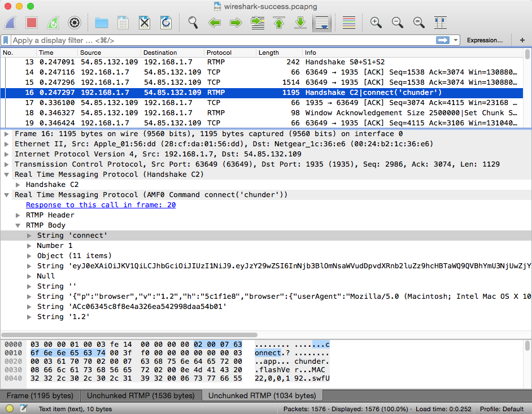Open the display filter history dropdown
Image resolution: width=532 pixels, height=414 pixels.
pos(456,40)
